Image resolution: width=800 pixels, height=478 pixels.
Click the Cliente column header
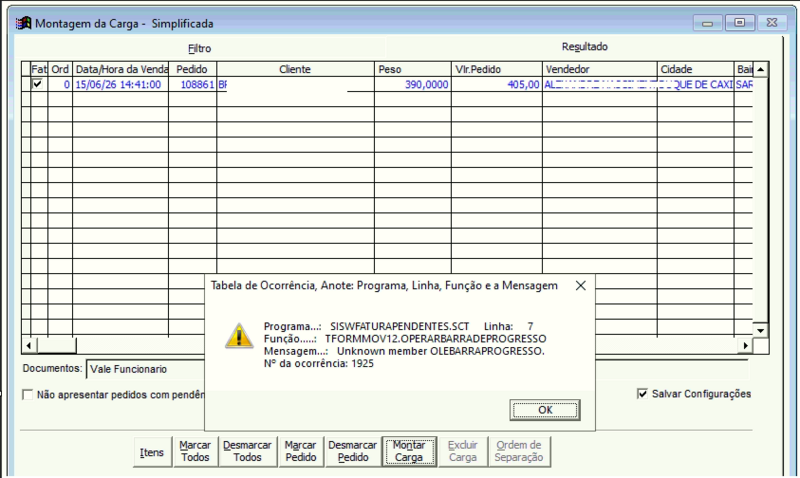click(295, 69)
